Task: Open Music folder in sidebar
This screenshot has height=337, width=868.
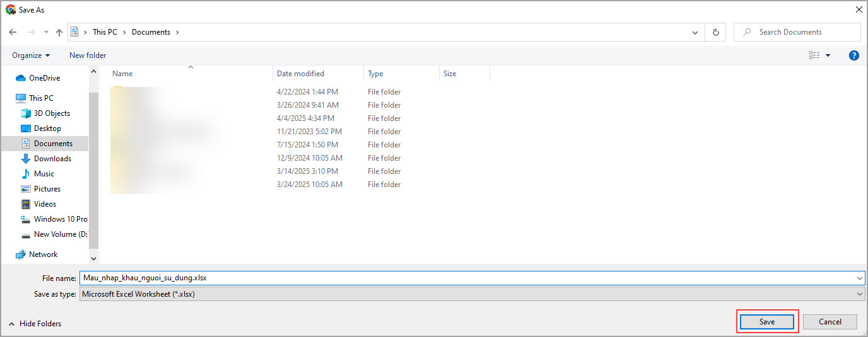Action: tap(44, 174)
